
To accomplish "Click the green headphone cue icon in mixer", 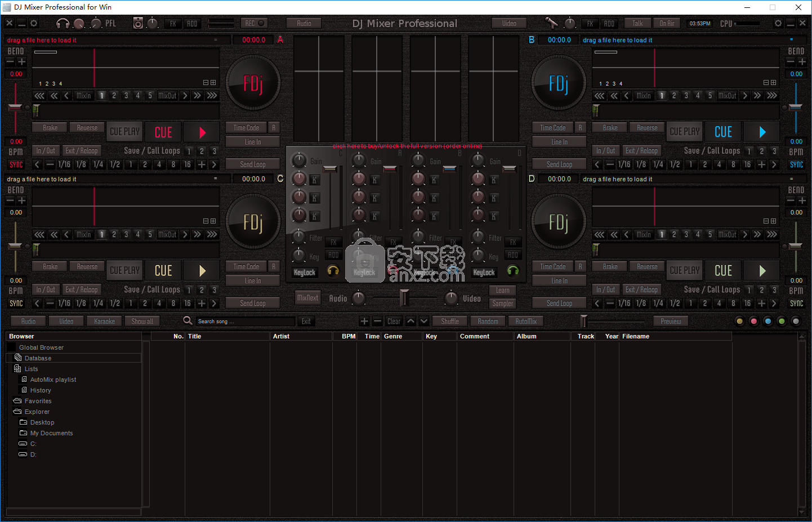I will (512, 271).
